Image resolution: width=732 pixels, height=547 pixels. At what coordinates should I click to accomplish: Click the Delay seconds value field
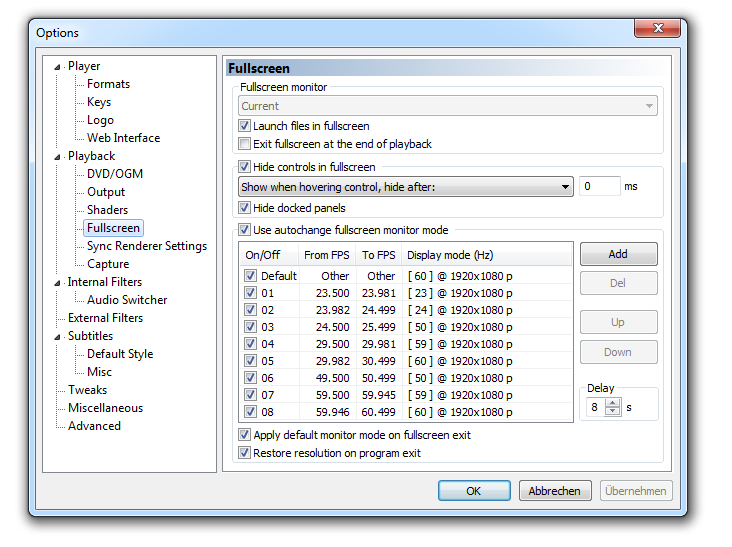(x=595, y=407)
